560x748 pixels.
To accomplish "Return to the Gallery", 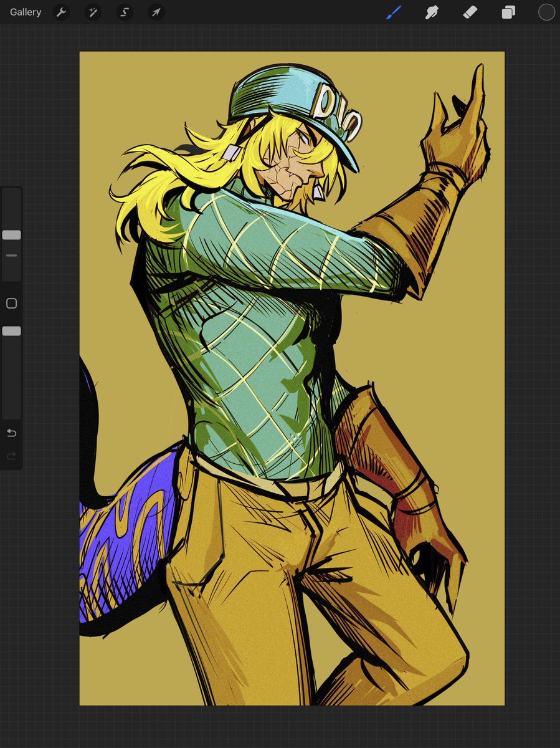I will tap(26, 12).
